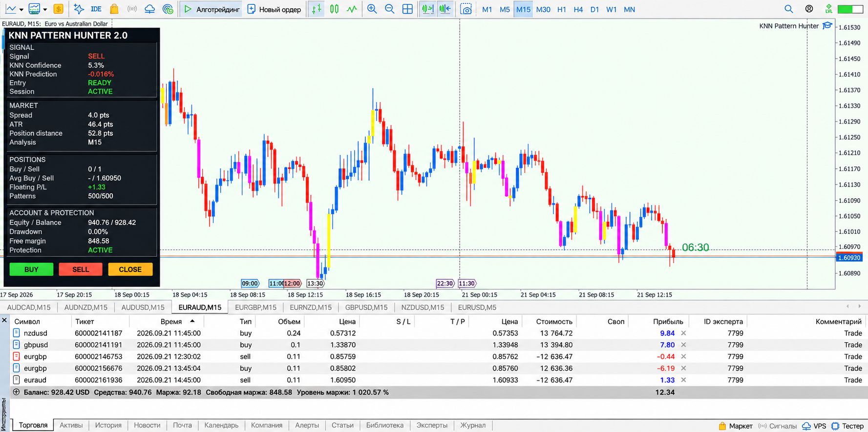Image resolution: width=868 pixels, height=432 pixels.
Task: Open the new chart dropdown arrow
Action: click(21, 9)
